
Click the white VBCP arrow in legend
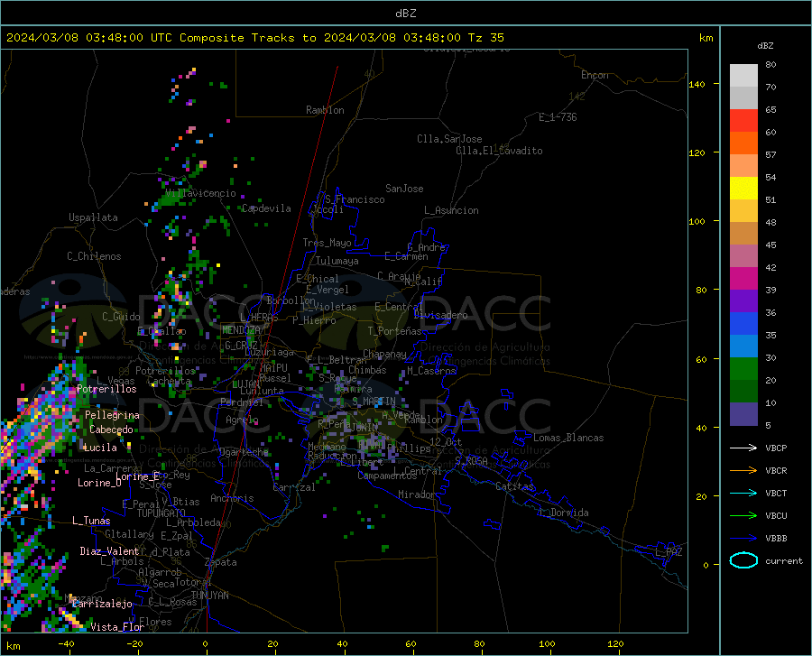coord(743,448)
